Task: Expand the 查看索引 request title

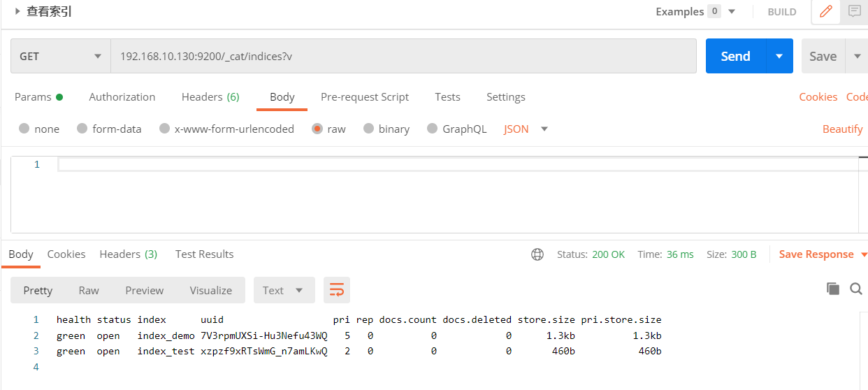Action: [x=17, y=11]
